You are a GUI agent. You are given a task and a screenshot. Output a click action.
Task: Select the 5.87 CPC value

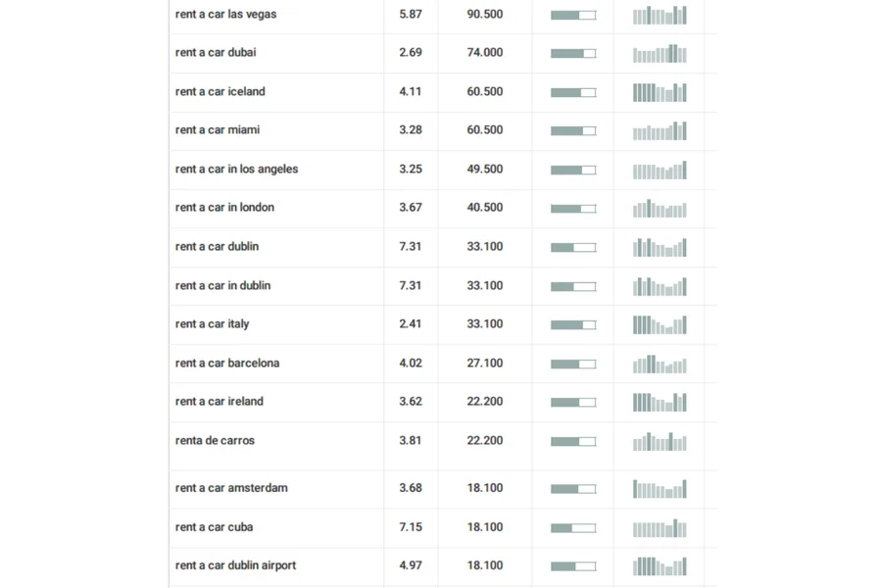click(411, 15)
